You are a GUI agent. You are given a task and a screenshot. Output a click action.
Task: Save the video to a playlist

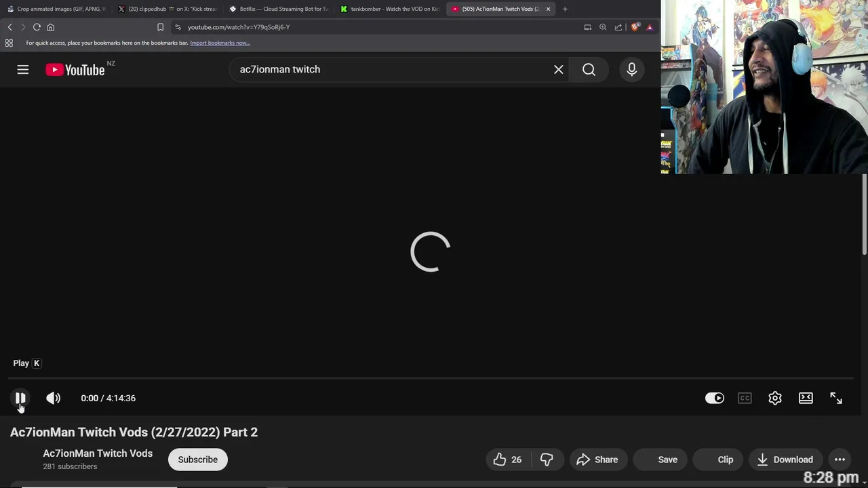[662, 460]
